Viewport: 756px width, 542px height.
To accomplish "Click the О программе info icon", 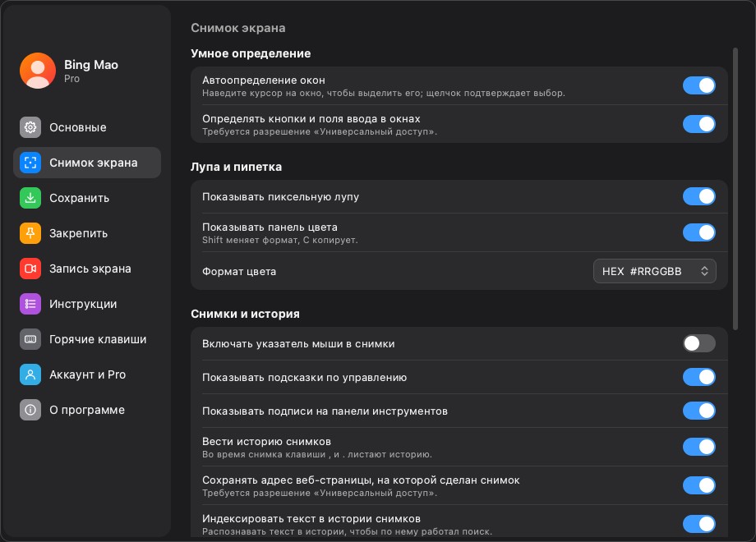I will [x=30, y=410].
